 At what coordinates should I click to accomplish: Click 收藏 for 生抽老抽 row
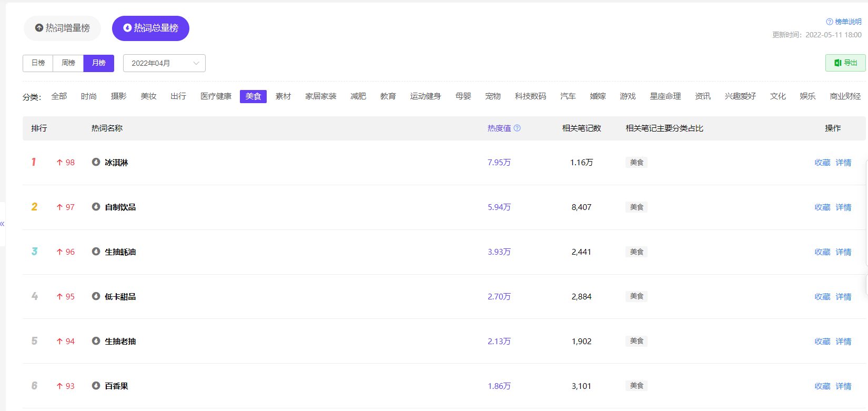[x=822, y=342]
